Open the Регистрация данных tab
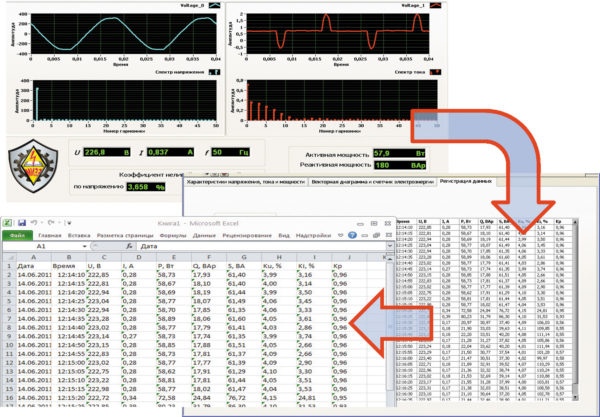Screen dimensions: 600x417 (466, 181)
